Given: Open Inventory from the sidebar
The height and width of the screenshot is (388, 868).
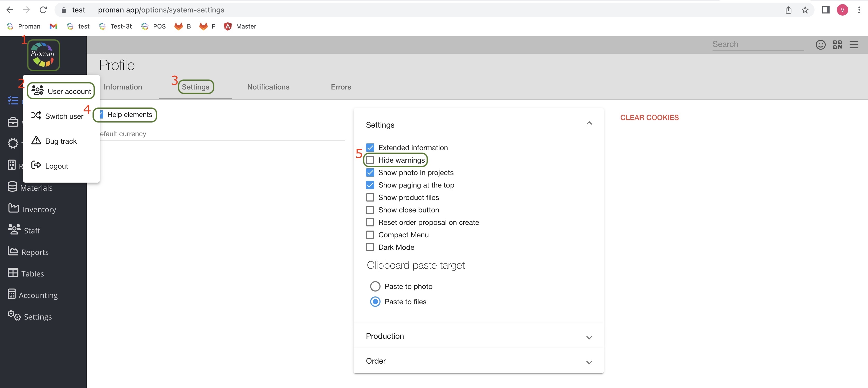Looking at the screenshot, I should click(x=39, y=209).
